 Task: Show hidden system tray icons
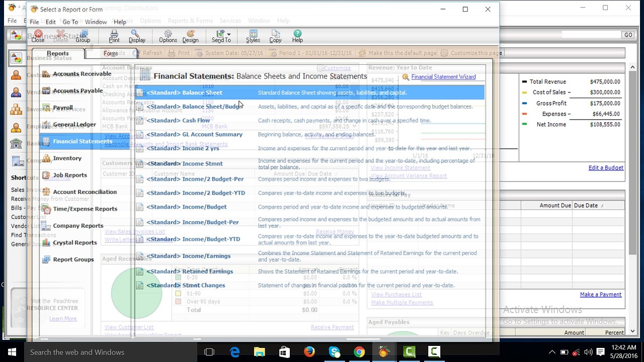click(552, 352)
